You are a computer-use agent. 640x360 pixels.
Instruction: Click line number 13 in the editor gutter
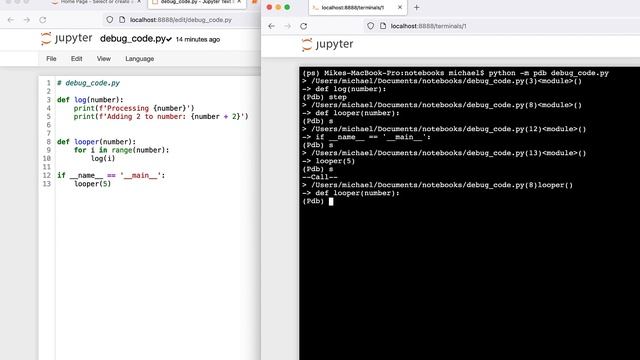click(x=47, y=184)
